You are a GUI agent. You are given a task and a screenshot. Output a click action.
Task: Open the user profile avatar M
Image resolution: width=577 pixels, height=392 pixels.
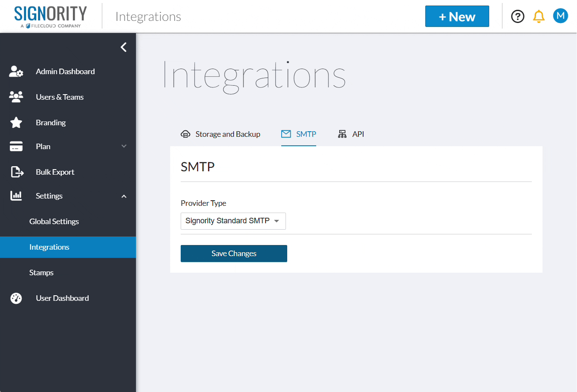560,16
